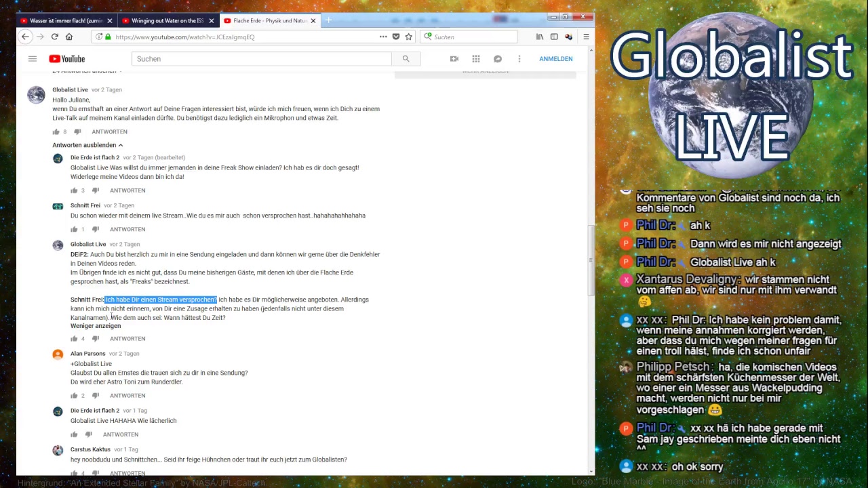
Task: Open the YouTube apps grid icon
Action: point(476,59)
